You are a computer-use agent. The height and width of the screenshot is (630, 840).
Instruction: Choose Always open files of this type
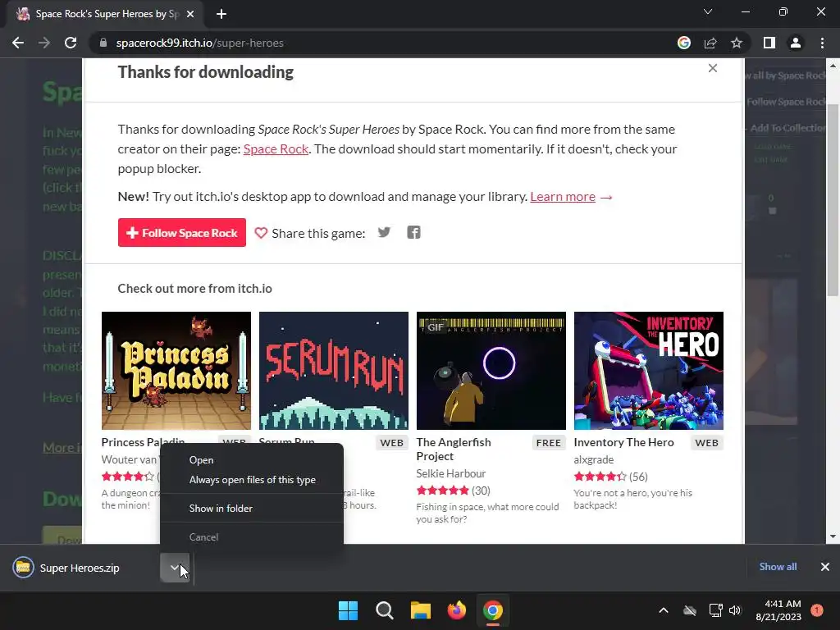252,480
